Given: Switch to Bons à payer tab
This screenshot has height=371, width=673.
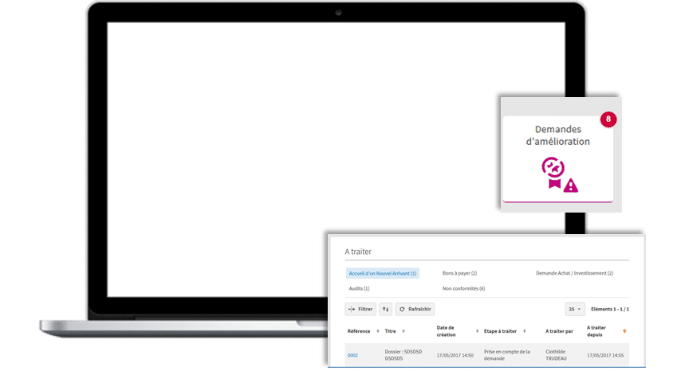Looking at the screenshot, I should point(460,273).
